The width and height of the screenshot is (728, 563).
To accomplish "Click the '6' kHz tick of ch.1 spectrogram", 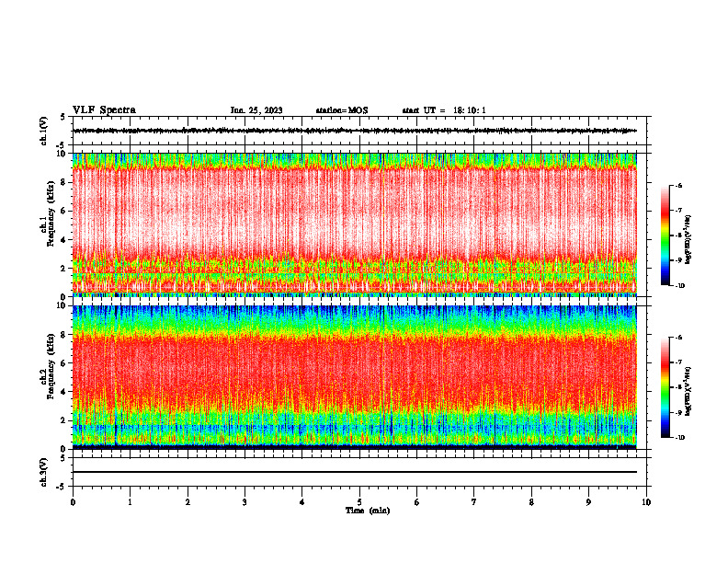I will [x=64, y=211].
